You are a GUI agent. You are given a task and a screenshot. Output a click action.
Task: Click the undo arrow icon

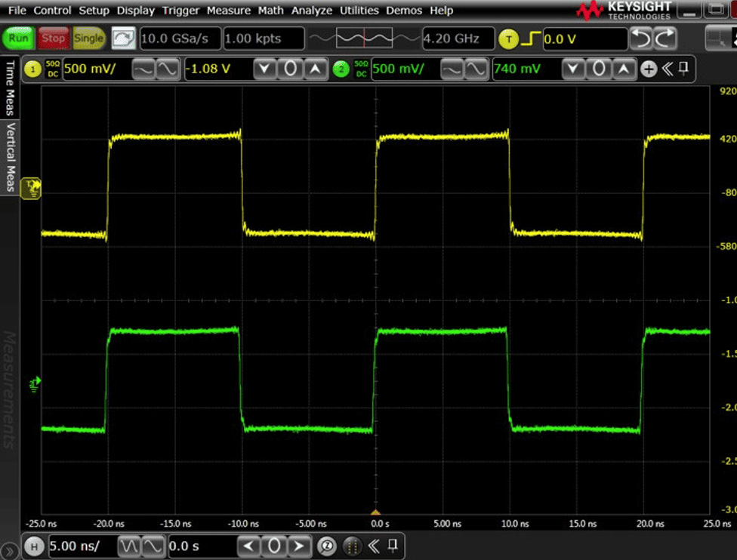click(x=642, y=38)
